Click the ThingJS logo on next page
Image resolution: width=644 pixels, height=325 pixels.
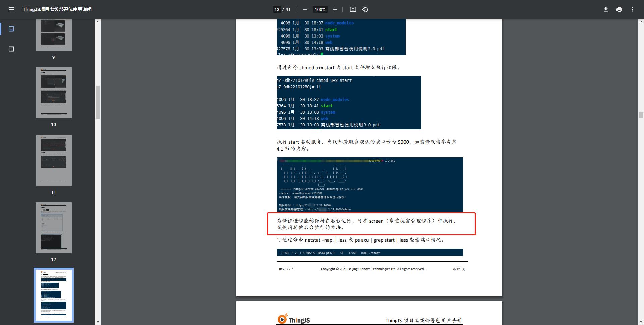point(294,319)
